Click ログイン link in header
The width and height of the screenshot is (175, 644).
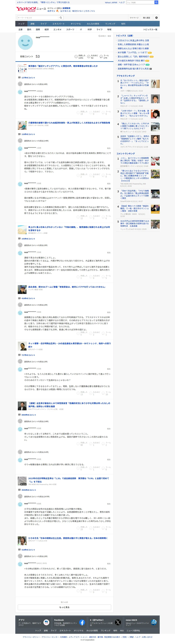[51, 11]
